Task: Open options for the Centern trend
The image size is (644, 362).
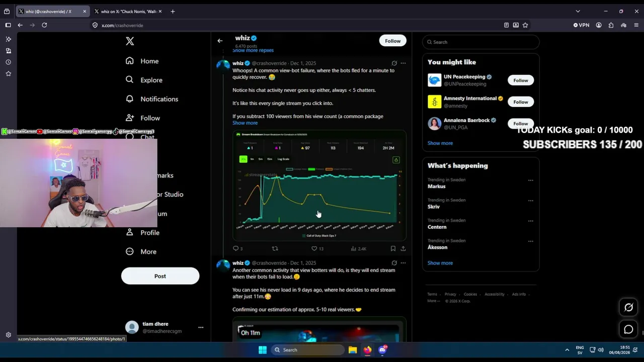Action: 530,221
